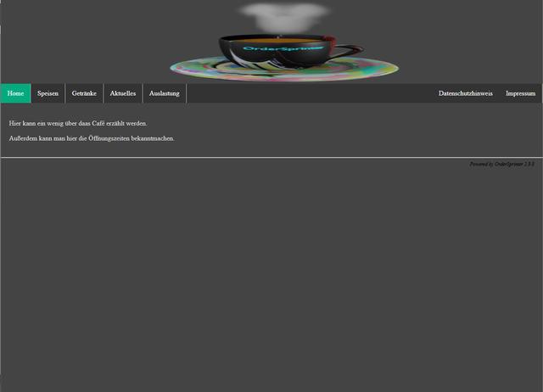Go to the Speisen menu page
Viewport: 543px width, 392px height.
[48, 93]
